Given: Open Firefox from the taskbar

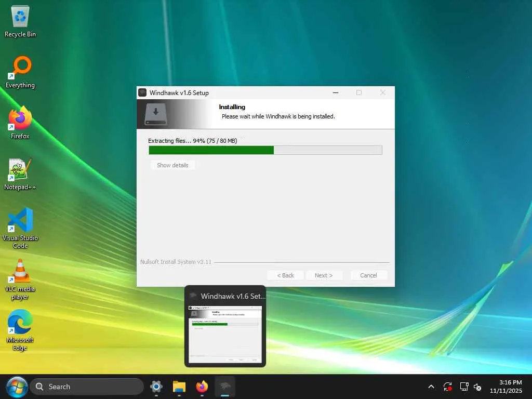Looking at the screenshot, I should pos(202,387).
